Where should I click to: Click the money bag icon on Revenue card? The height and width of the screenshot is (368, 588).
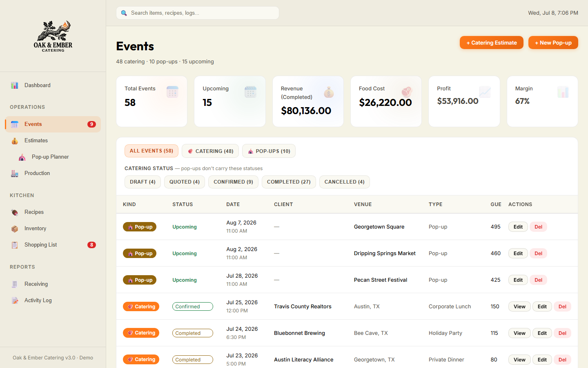329,92
